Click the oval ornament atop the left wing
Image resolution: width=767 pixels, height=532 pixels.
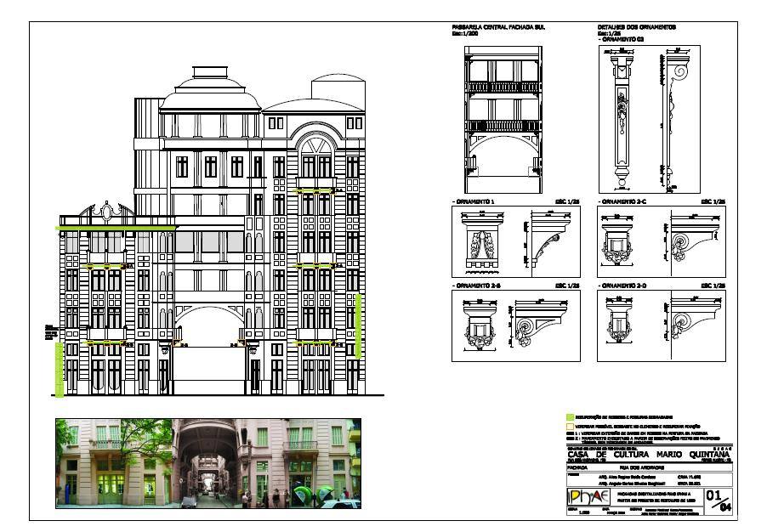pos(106,212)
